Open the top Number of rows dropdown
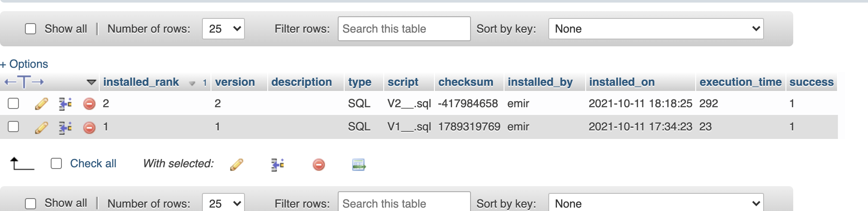The height and width of the screenshot is (211, 868). (223, 29)
